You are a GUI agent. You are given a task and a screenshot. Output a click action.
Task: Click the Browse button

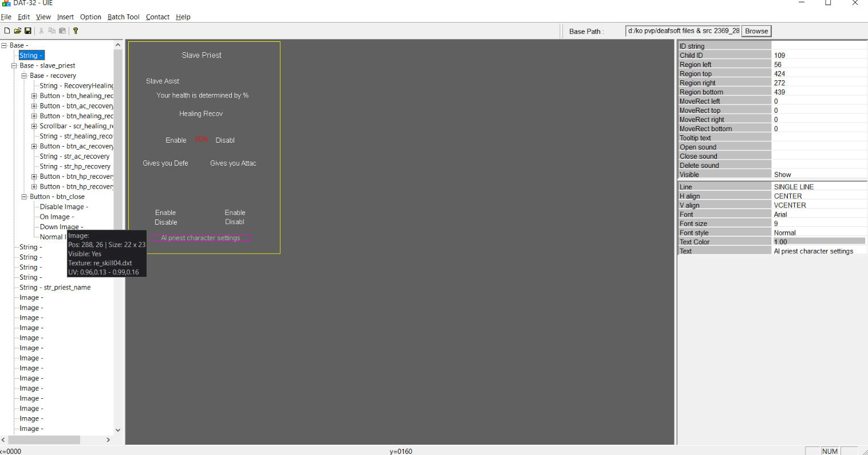click(756, 31)
